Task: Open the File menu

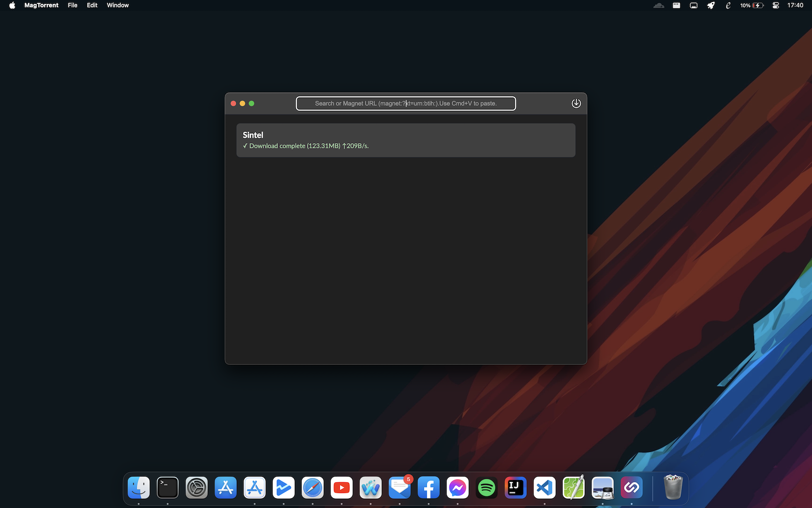Action: click(x=72, y=5)
